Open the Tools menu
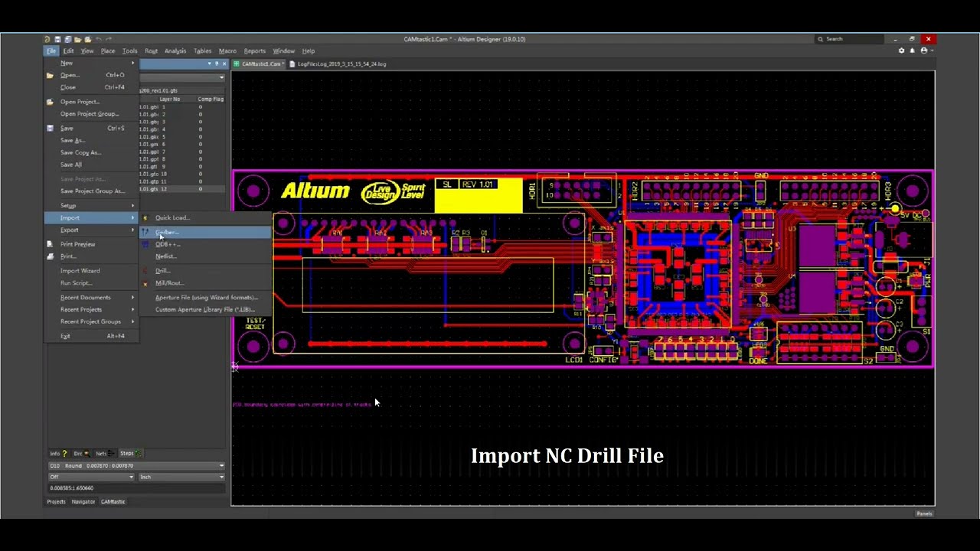 [130, 51]
